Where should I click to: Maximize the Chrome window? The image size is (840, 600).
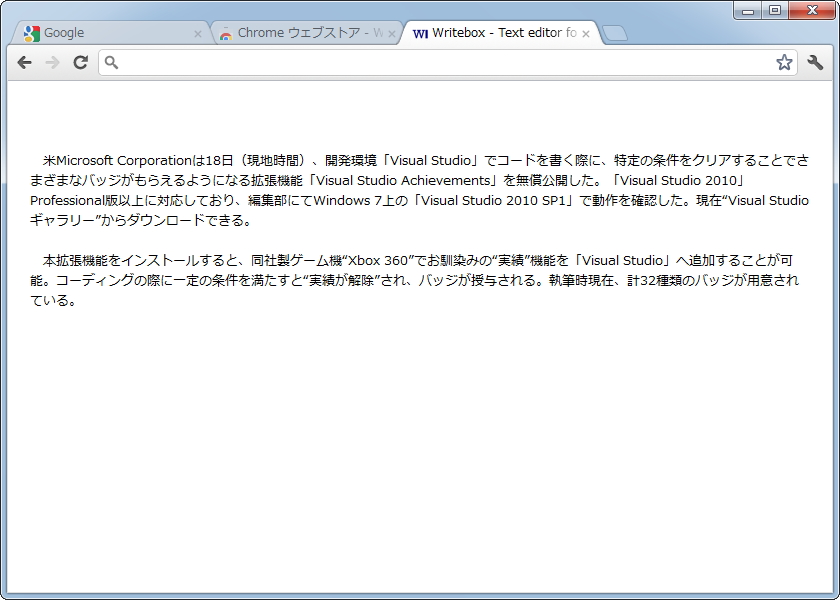pyautogui.click(x=775, y=10)
